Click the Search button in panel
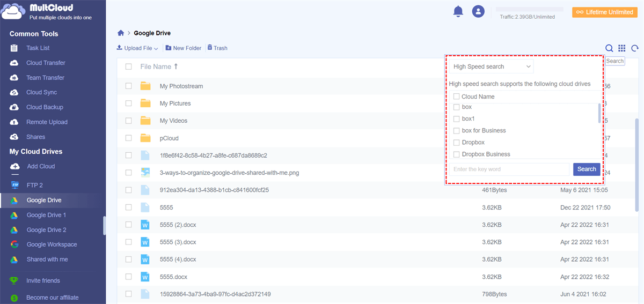 click(587, 169)
